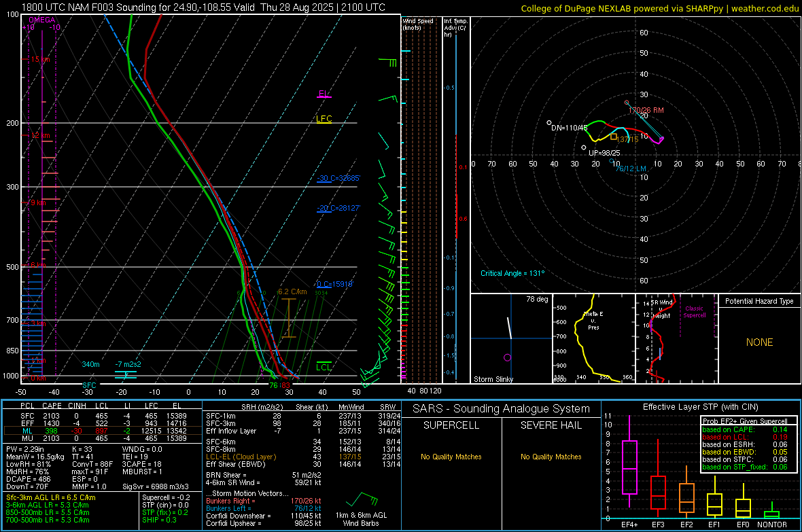Viewport: 802px width, 532px height.
Task: Select the 76/12 LM left-mover label
Action: (x=631, y=169)
